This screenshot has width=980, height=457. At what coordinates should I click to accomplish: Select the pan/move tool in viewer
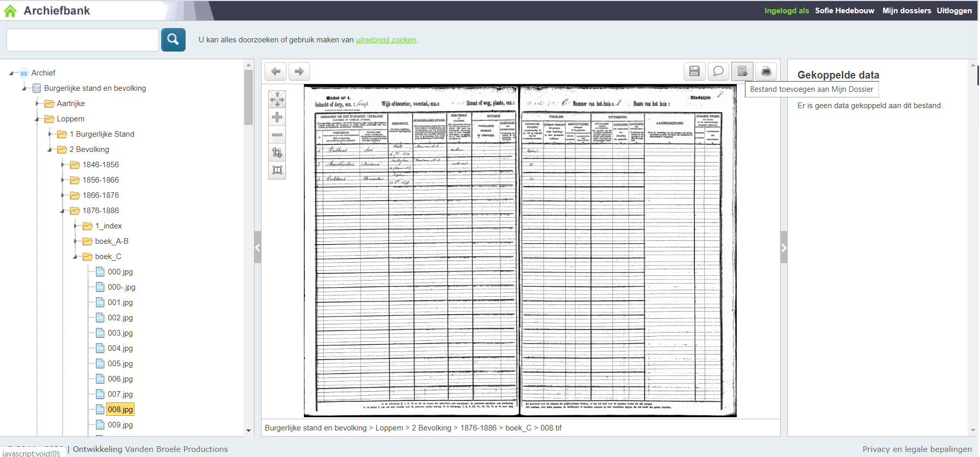pos(277,99)
